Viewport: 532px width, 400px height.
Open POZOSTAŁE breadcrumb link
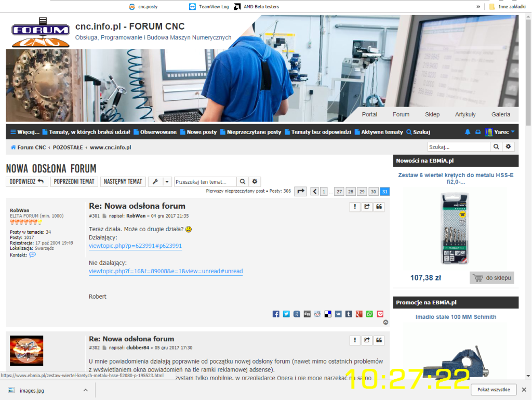(x=68, y=147)
